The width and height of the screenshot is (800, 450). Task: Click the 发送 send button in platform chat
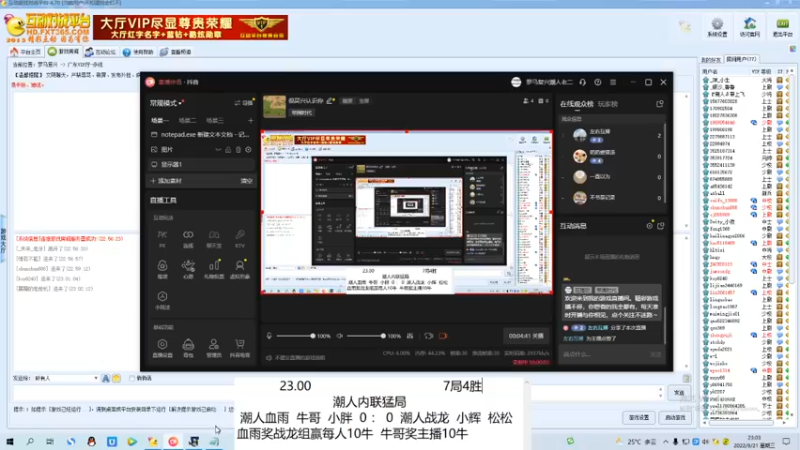pyautogui.click(x=679, y=392)
